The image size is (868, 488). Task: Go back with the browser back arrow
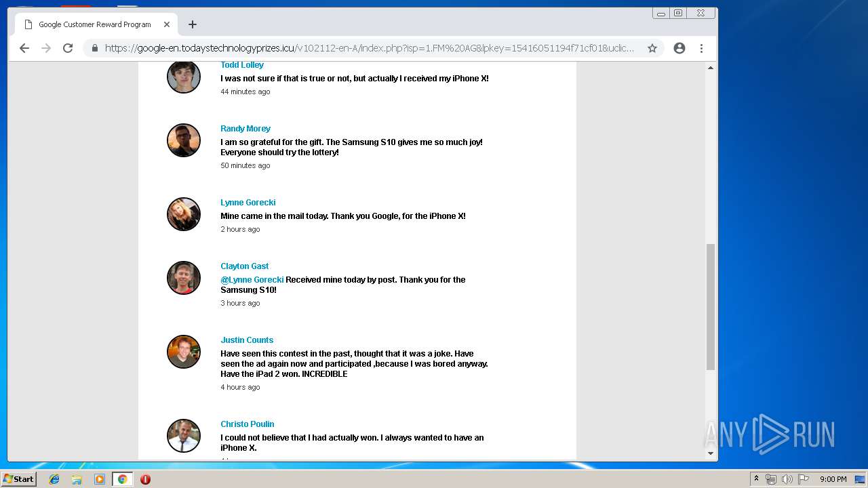(x=24, y=48)
